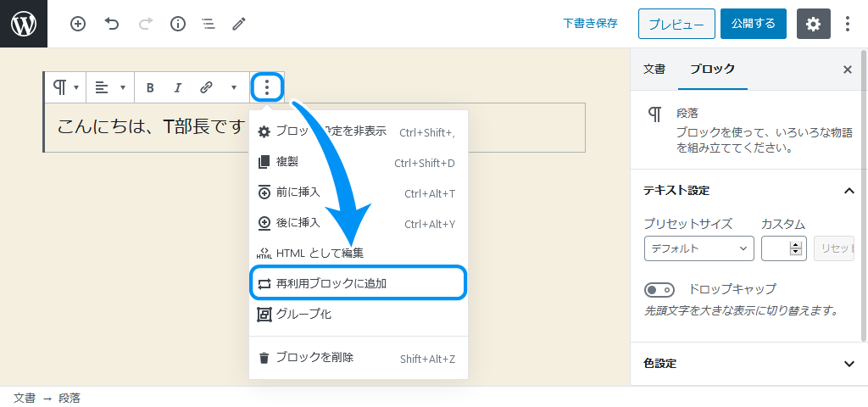Choose ブロックを削除 from menu

pos(358,358)
